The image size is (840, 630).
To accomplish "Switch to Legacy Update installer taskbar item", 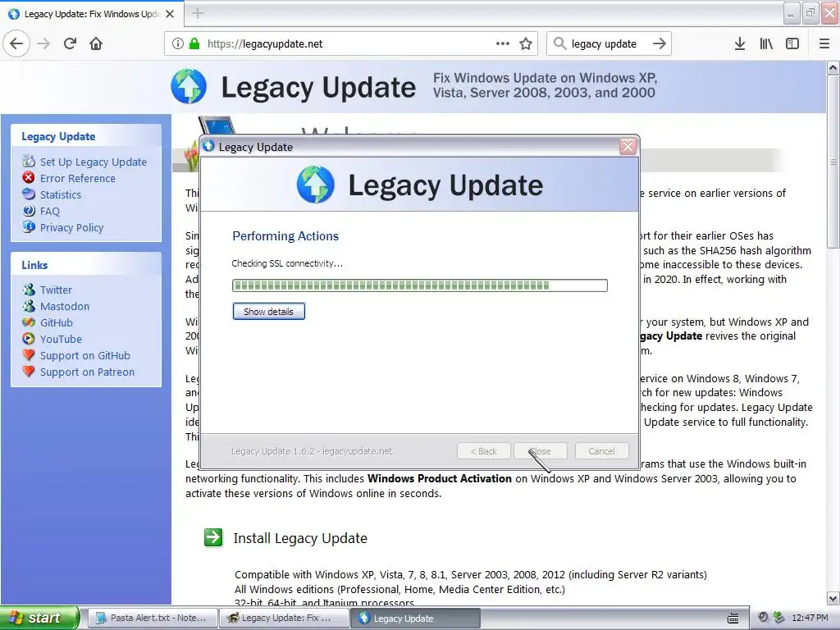I will pyautogui.click(x=415, y=618).
